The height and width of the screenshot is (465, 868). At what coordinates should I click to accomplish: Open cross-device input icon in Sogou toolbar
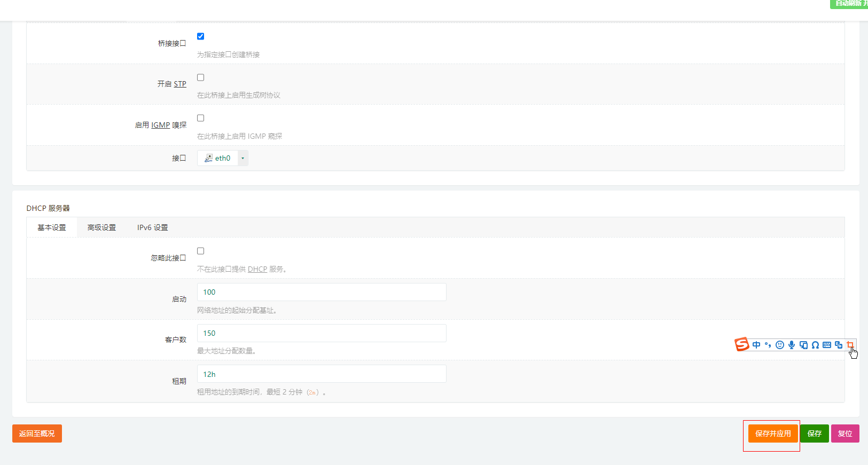pyautogui.click(x=803, y=345)
